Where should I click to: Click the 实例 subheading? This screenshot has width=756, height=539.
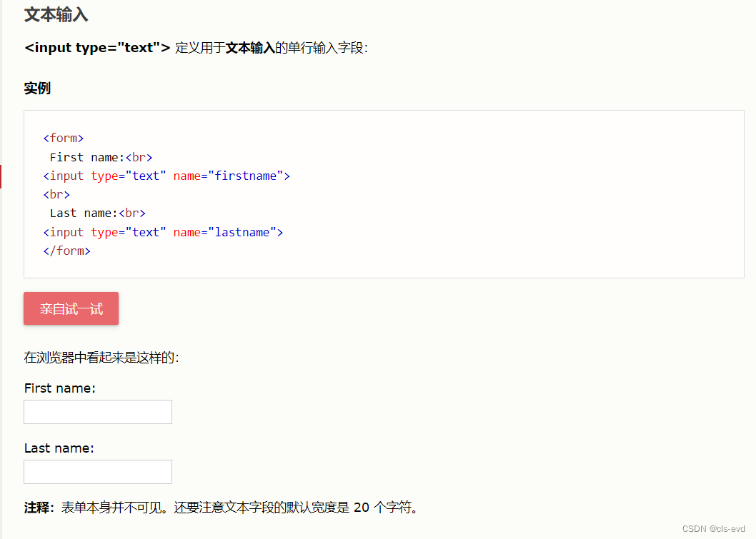tap(37, 89)
